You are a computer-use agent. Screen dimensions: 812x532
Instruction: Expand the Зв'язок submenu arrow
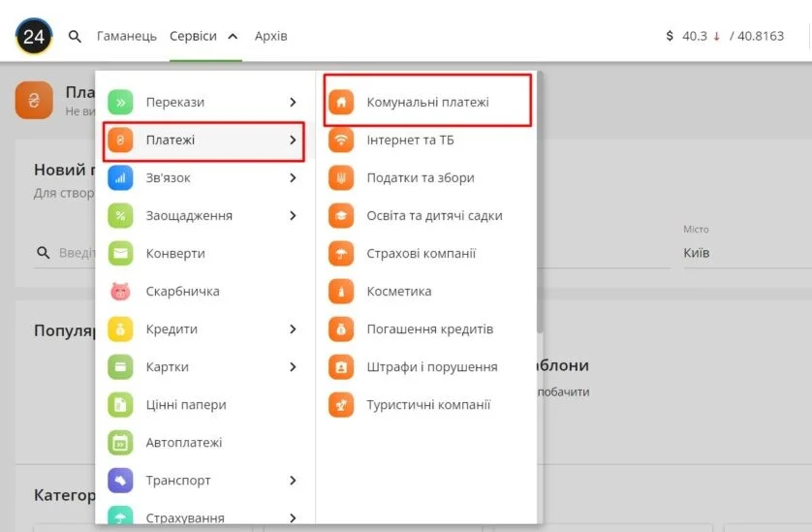[293, 177]
